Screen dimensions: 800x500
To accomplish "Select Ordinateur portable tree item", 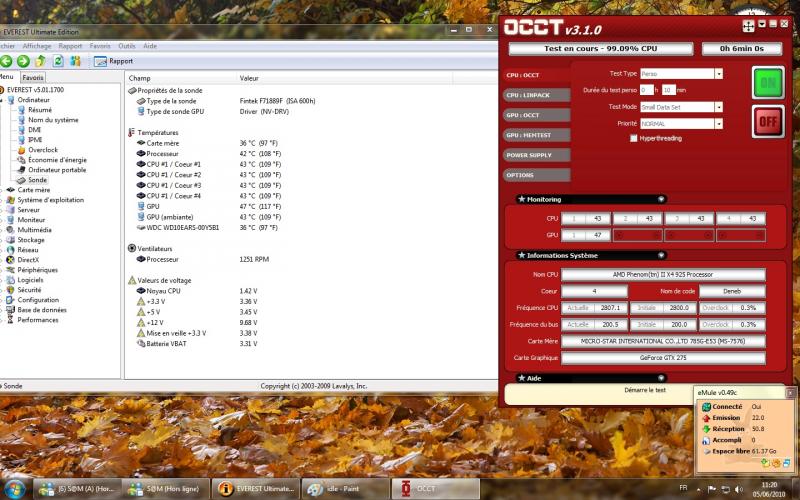I will pyautogui.click(x=57, y=170).
